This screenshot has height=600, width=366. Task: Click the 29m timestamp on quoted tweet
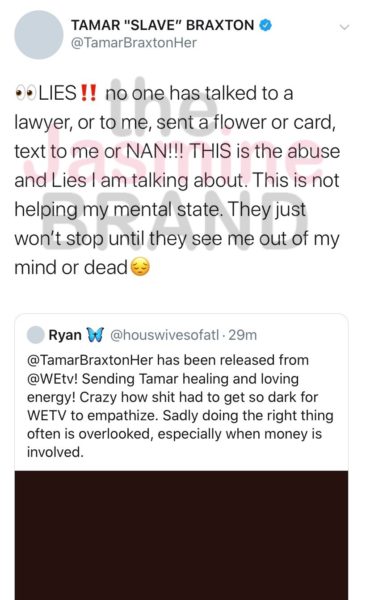243,335
